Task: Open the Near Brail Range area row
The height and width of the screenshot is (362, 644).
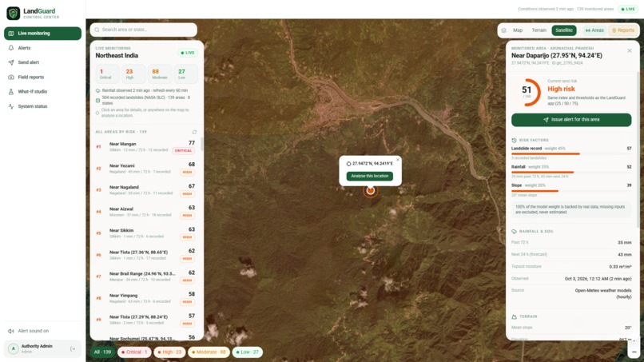Action: point(145,276)
